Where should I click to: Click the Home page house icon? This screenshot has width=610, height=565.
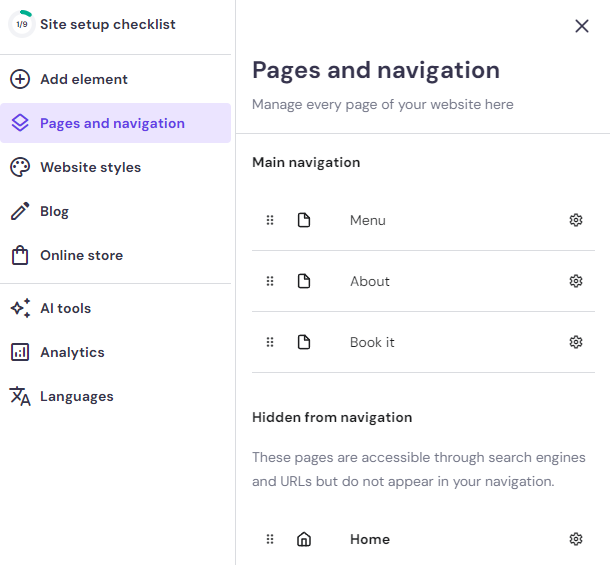304,539
